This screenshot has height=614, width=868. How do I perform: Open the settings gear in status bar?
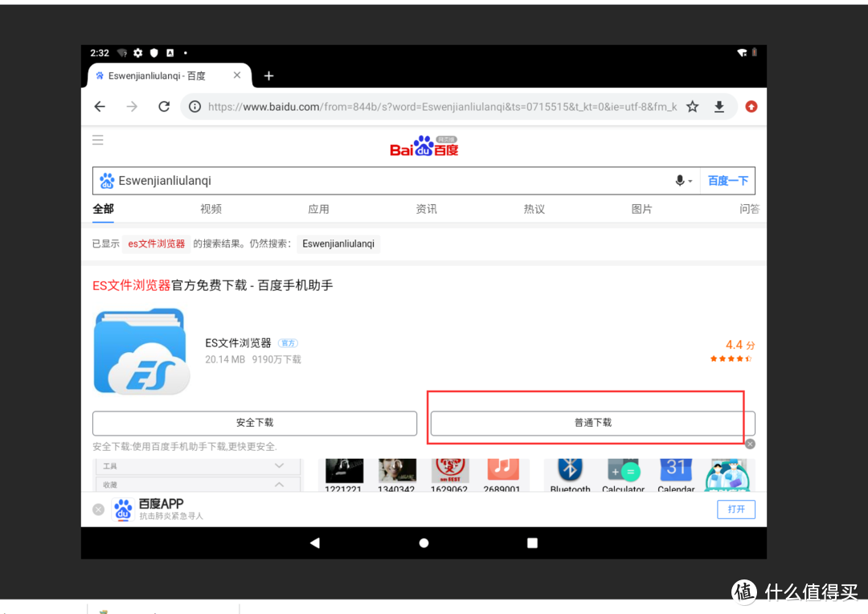pyautogui.click(x=138, y=53)
